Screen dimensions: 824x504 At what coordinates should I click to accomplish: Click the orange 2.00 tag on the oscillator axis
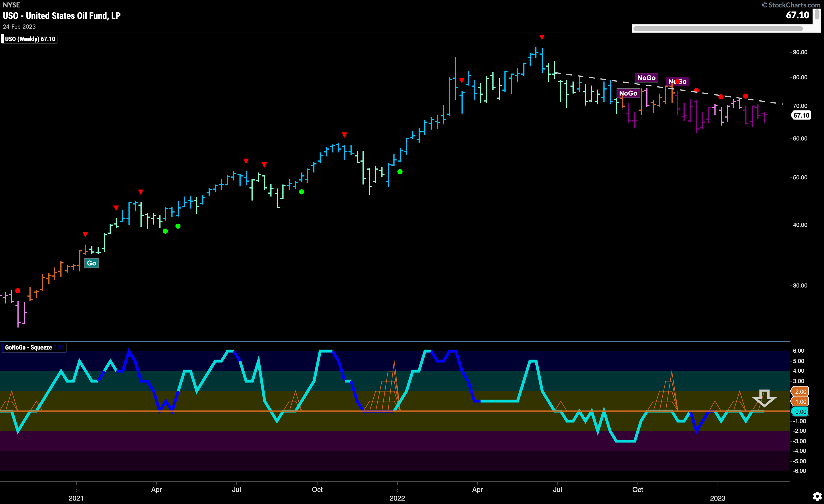click(800, 392)
